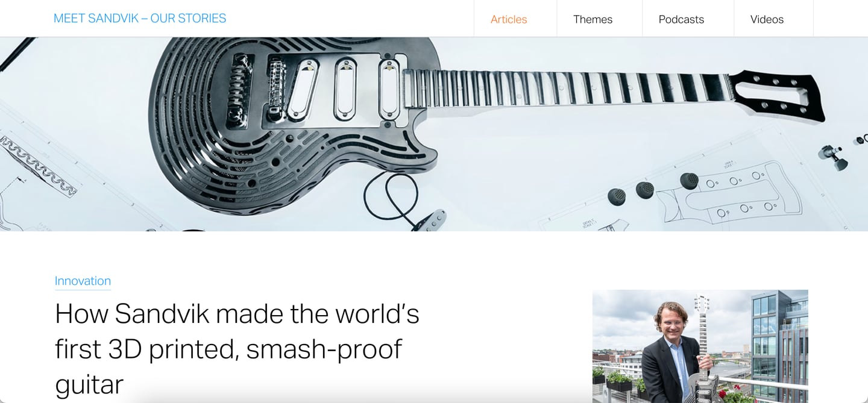Click the three round knobs beside blueprint

(x=652, y=189)
